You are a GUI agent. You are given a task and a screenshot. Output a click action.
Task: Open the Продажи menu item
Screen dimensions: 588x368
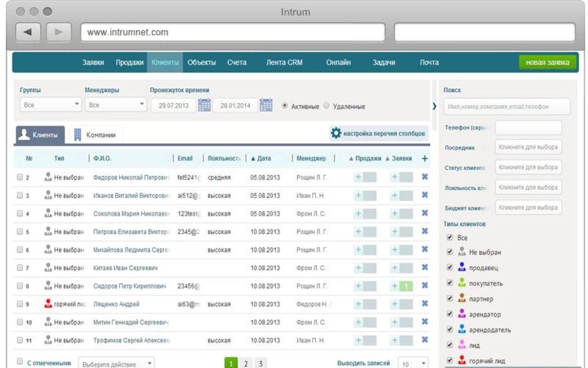[x=130, y=63]
